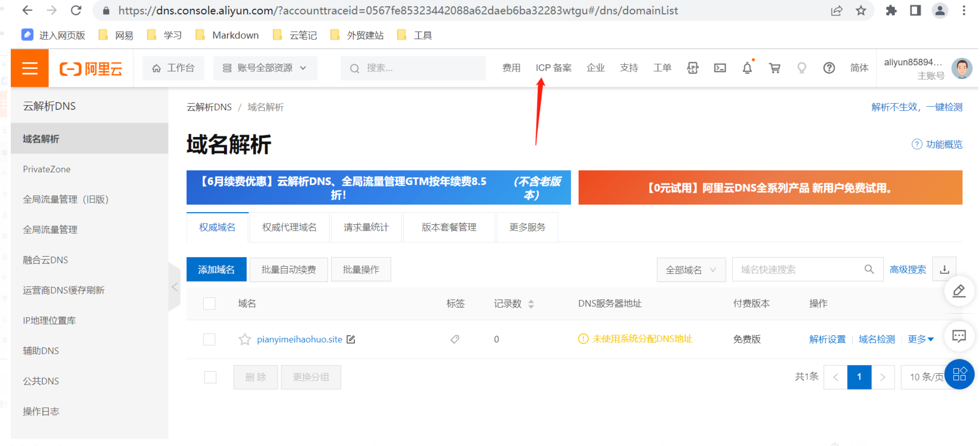Launch Cloud Shell terminal icon

[720, 68]
